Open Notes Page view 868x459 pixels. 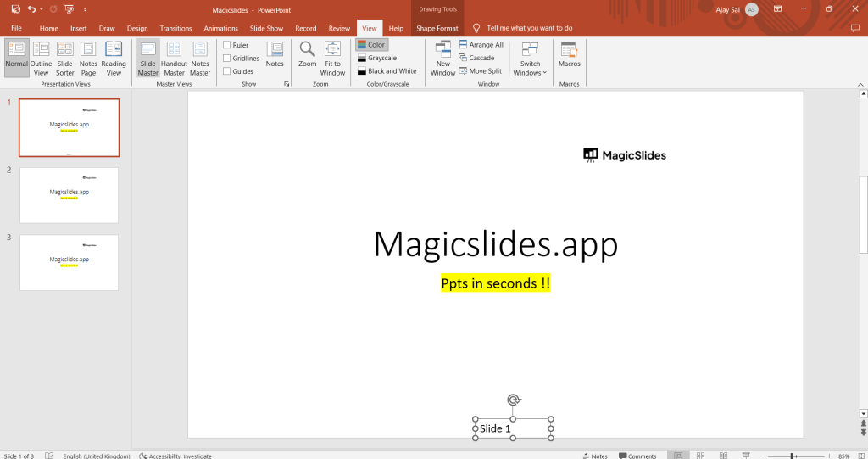tap(88, 58)
